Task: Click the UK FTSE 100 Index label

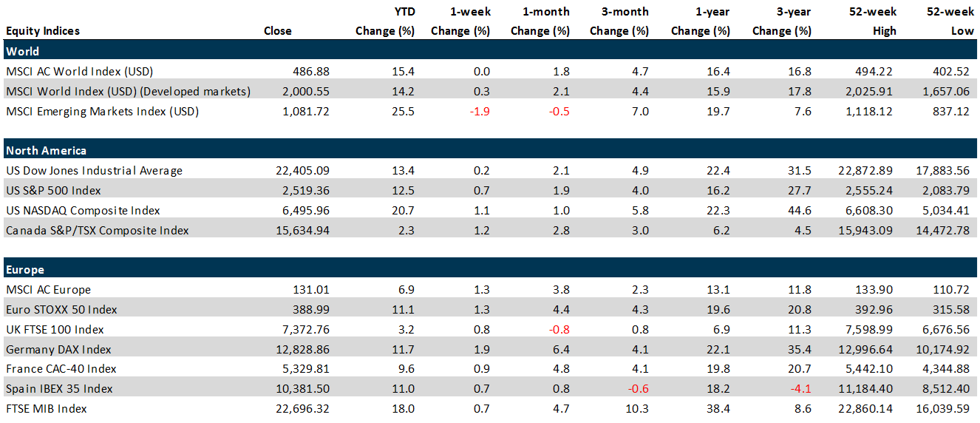Action: [55, 329]
